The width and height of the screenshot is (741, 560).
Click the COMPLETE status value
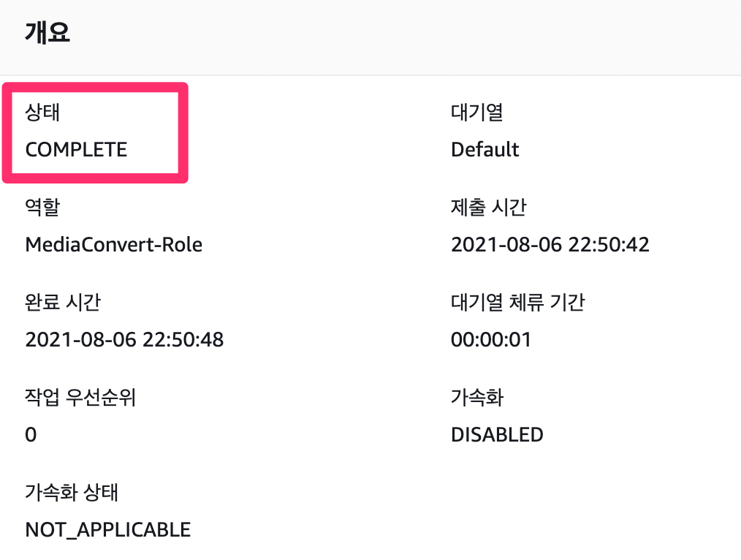coord(75,150)
